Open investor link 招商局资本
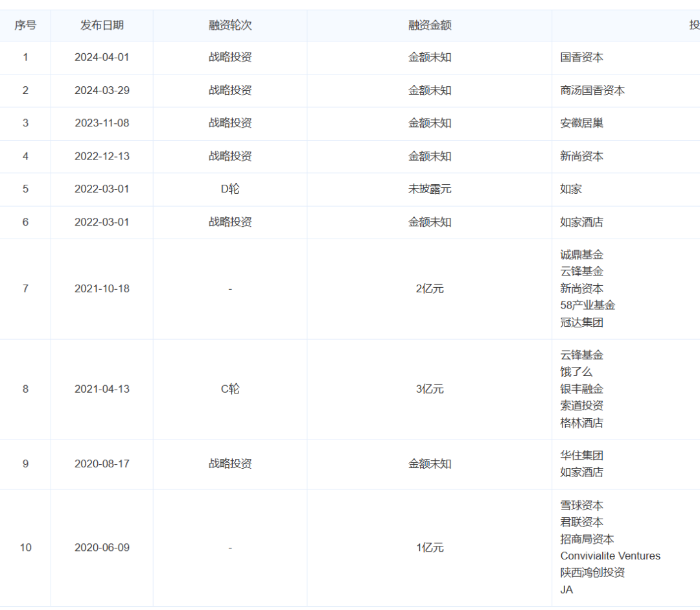 587,539
